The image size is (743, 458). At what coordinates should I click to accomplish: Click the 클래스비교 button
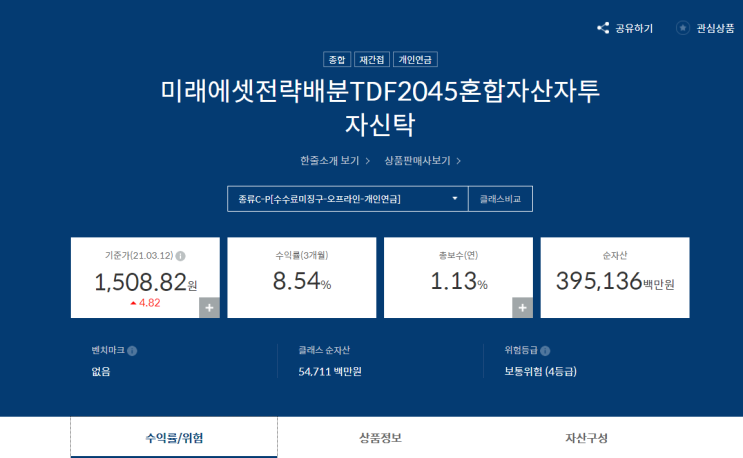pos(500,199)
